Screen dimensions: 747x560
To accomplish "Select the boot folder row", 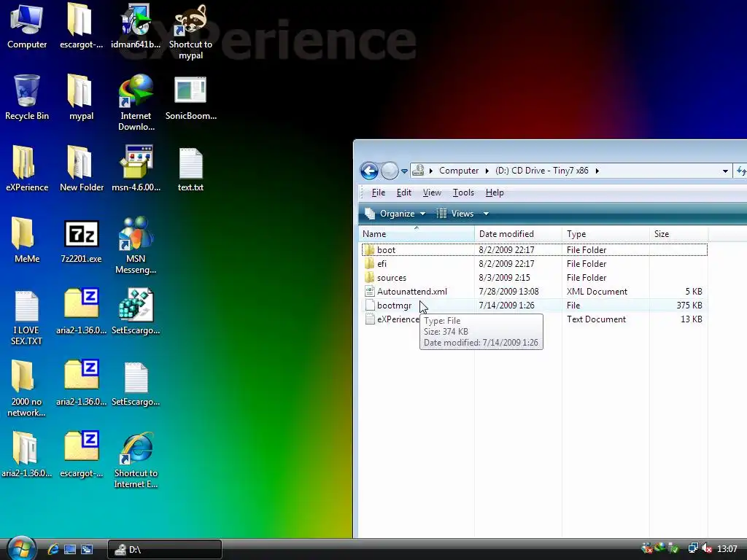I will click(535, 249).
